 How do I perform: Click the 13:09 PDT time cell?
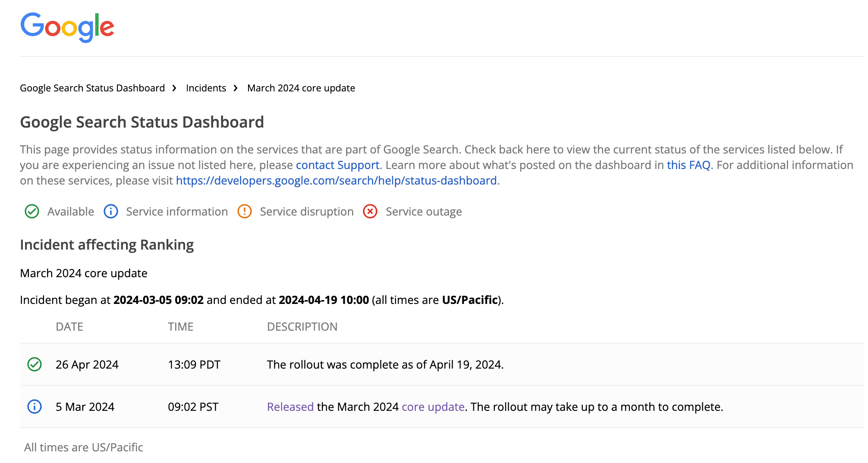point(194,365)
